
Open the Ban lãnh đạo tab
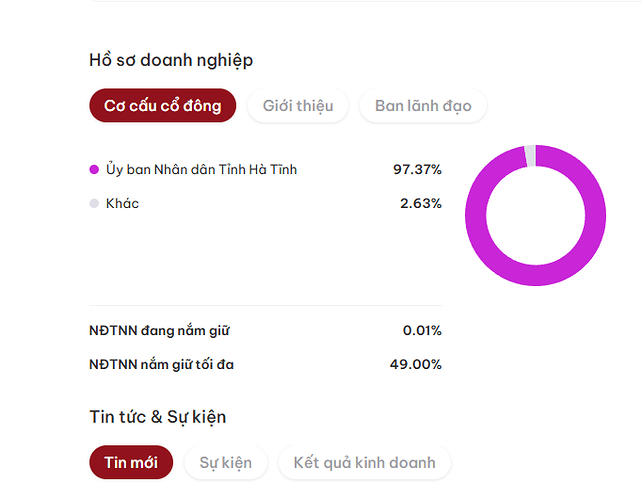coord(423,105)
